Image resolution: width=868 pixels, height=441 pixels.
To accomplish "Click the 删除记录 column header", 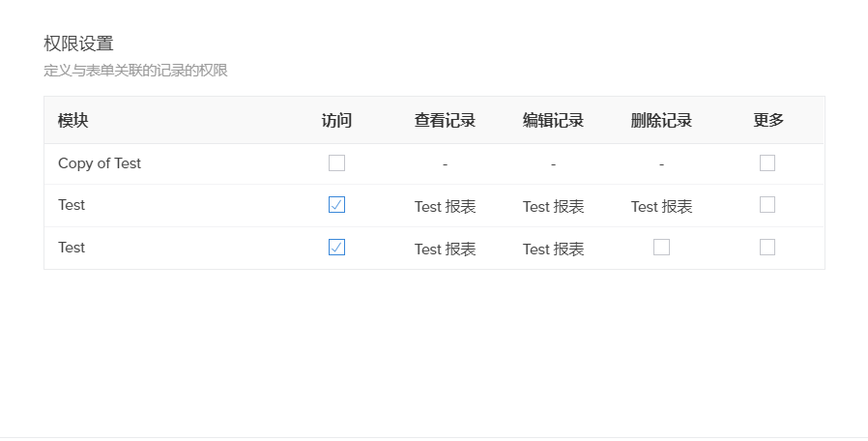I will [661, 121].
